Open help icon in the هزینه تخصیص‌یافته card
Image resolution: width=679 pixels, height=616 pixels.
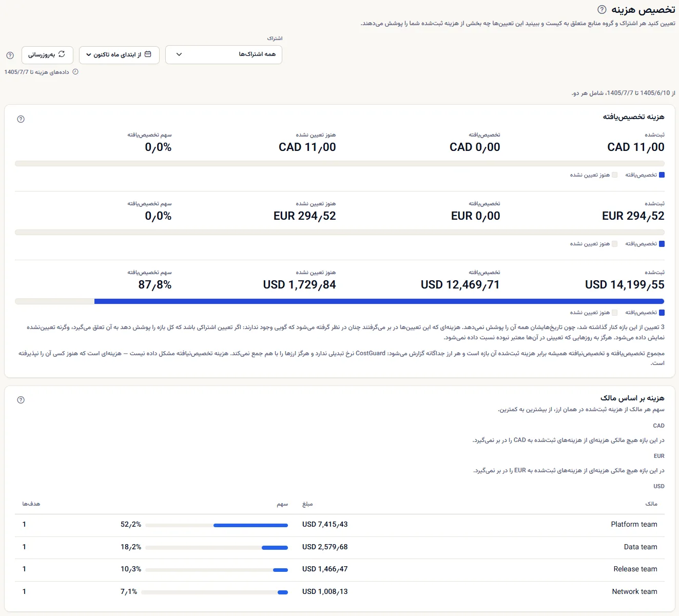pyautogui.click(x=21, y=119)
